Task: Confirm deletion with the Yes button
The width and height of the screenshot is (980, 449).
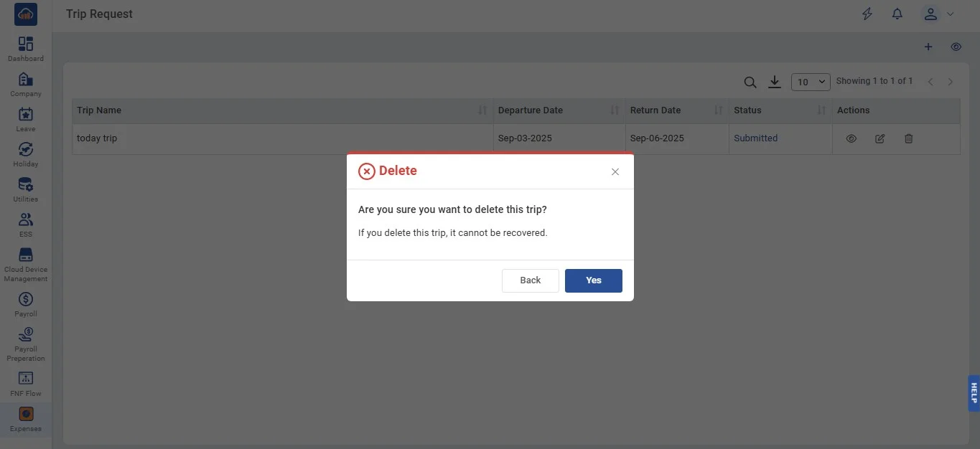Action: (x=593, y=280)
